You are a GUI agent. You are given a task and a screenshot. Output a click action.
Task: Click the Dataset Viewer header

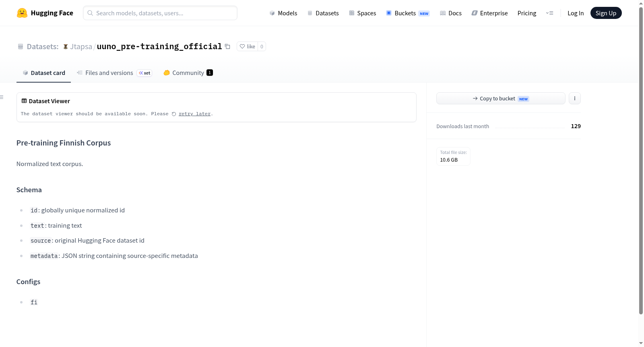(x=46, y=101)
